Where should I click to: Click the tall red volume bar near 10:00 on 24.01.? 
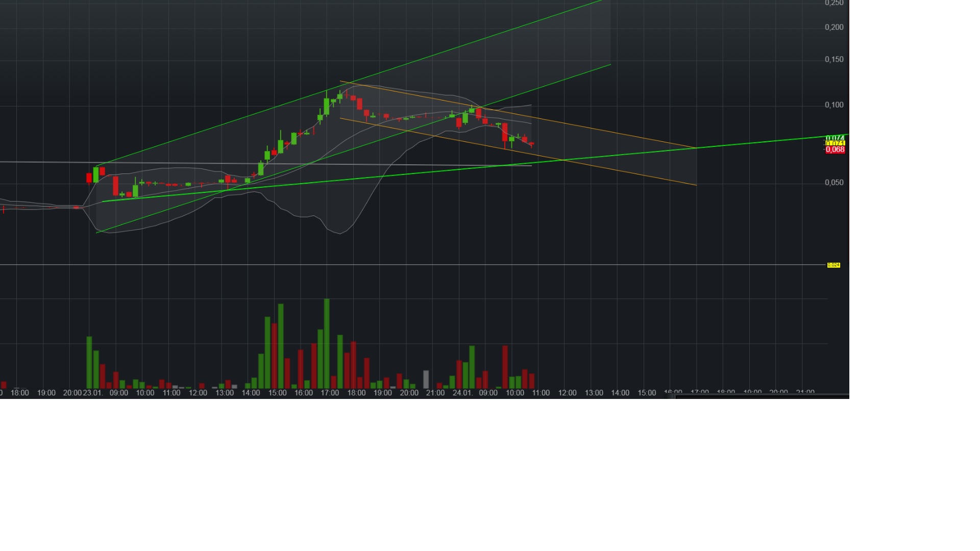(x=505, y=366)
